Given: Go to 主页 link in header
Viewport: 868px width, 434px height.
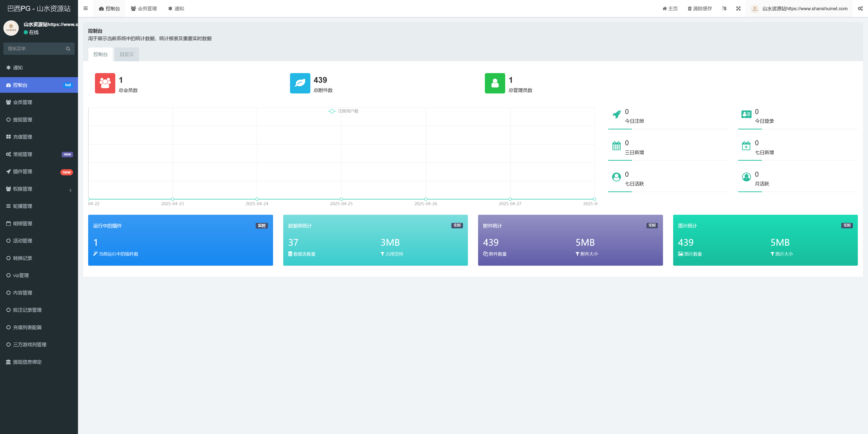Looking at the screenshot, I should pos(670,8).
